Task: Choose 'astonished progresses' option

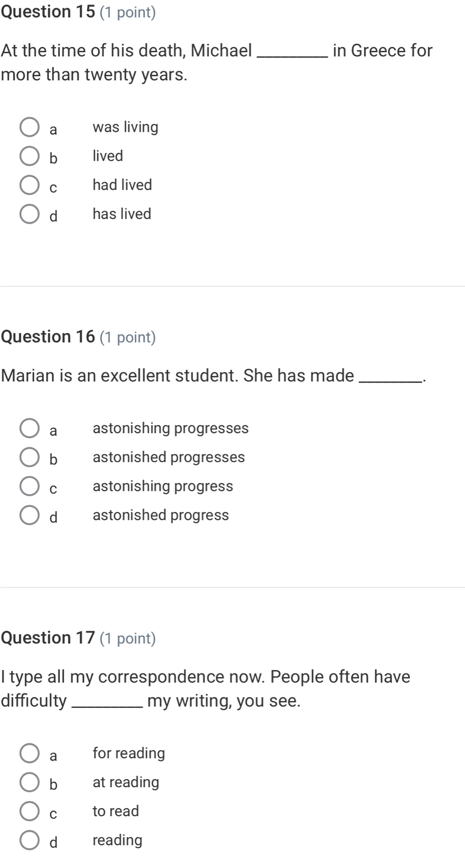Action: click(x=30, y=457)
